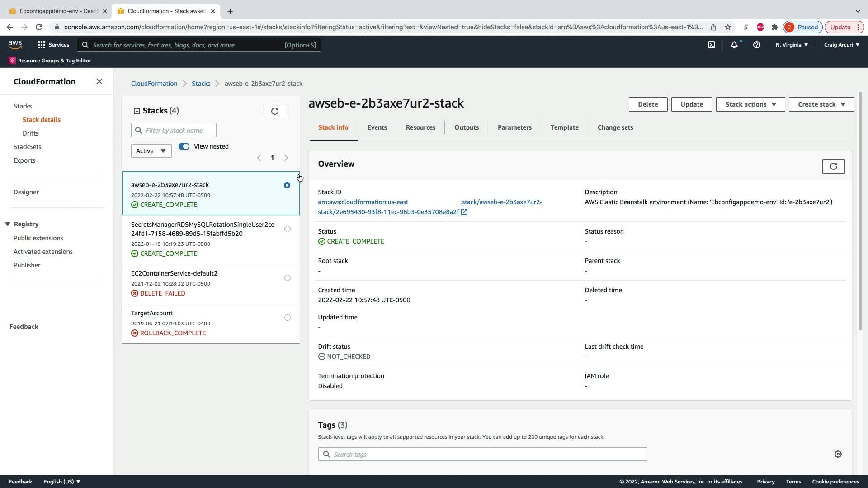Open the notifications bell icon
868x488 pixels.
(x=734, y=45)
